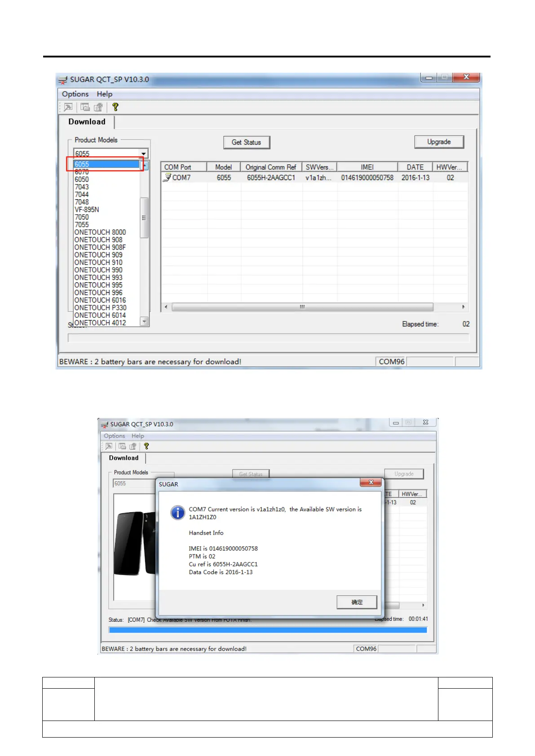Click the 6055H-2AAGCC1 table cell
Screen dimensions: 535x756
coord(271,178)
